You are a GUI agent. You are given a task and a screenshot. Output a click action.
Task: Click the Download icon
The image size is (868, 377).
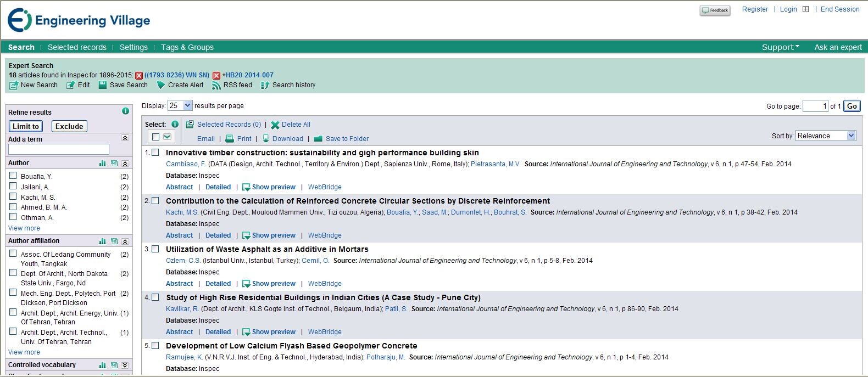[x=266, y=139]
